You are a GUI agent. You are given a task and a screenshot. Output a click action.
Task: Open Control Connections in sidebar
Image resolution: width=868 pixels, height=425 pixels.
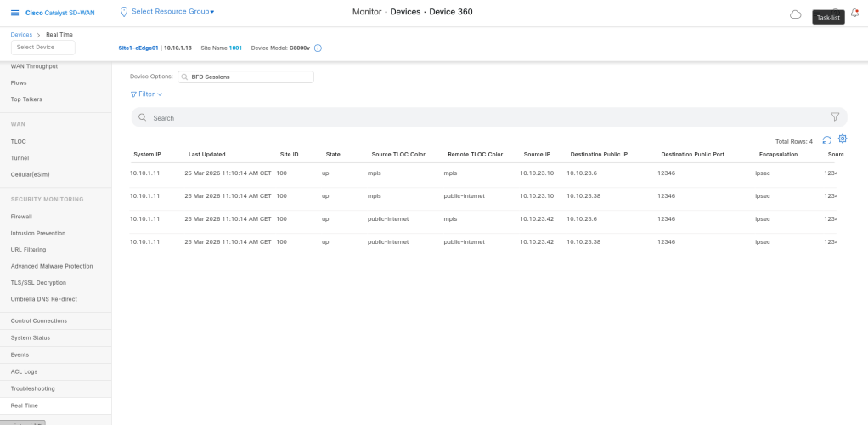pyautogui.click(x=38, y=320)
